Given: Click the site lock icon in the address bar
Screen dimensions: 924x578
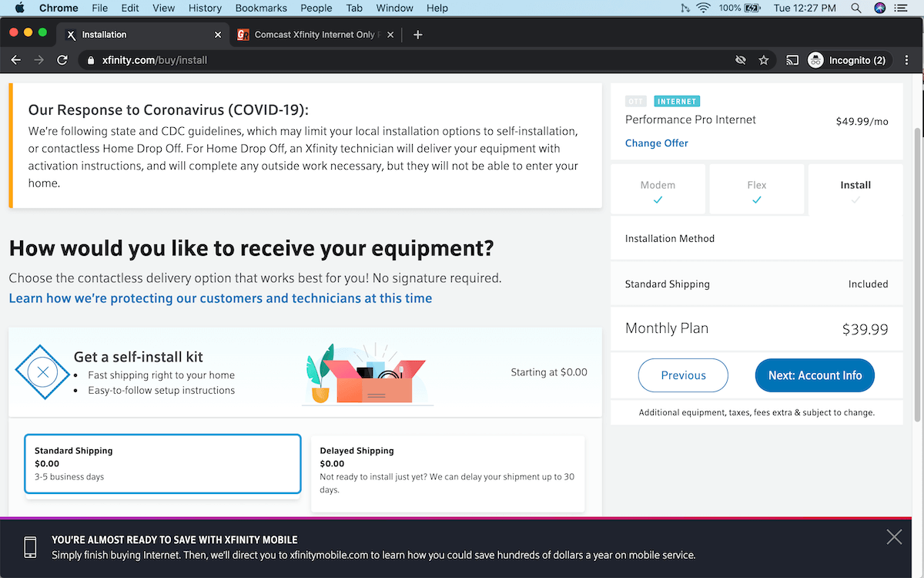Looking at the screenshot, I should click(x=91, y=60).
